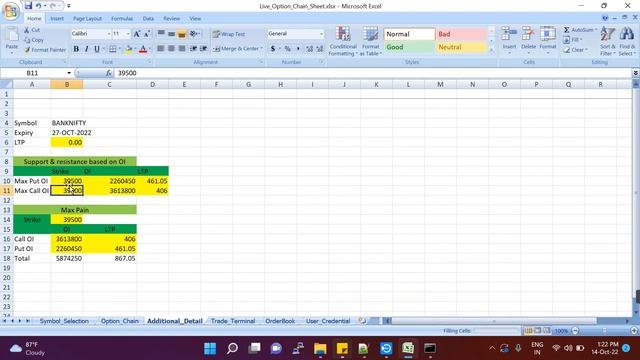Click the horizontal scrollbar
This screenshot has width=640, height=360.
[493, 321]
